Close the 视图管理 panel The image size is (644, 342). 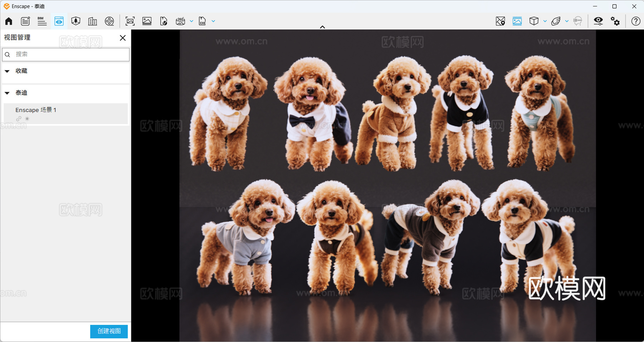pyautogui.click(x=123, y=38)
